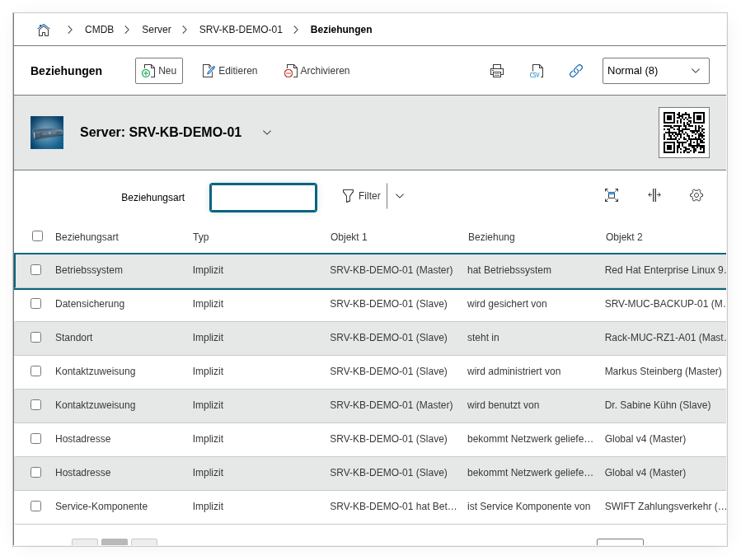Select all rows with header checkbox
The height and width of the screenshot is (560, 741).
[x=37, y=236]
